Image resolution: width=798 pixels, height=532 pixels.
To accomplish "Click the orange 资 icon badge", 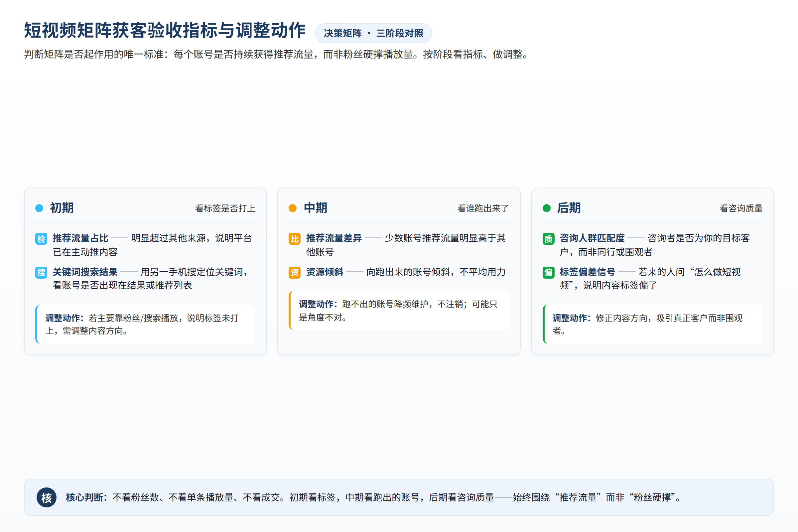I will click(x=295, y=272).
